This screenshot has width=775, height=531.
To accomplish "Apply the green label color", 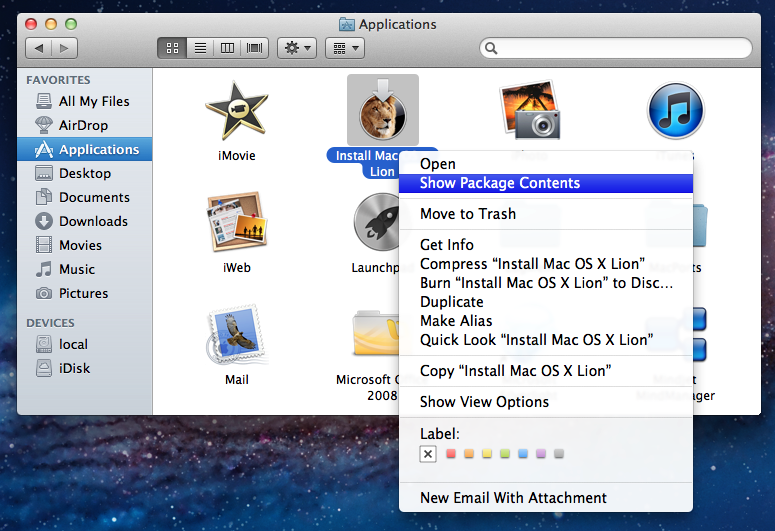I will [x=505, y=453].
